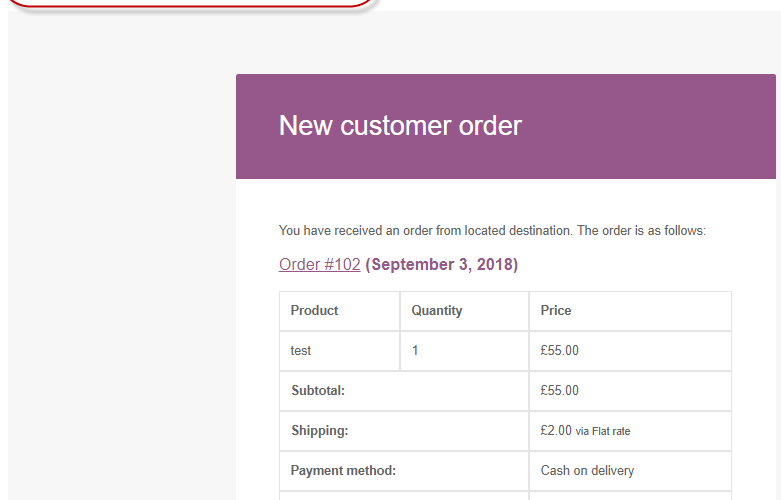Screen dimensions: 781x500
Task: Click the Cash on delivery cell
Action: (630, 471)
